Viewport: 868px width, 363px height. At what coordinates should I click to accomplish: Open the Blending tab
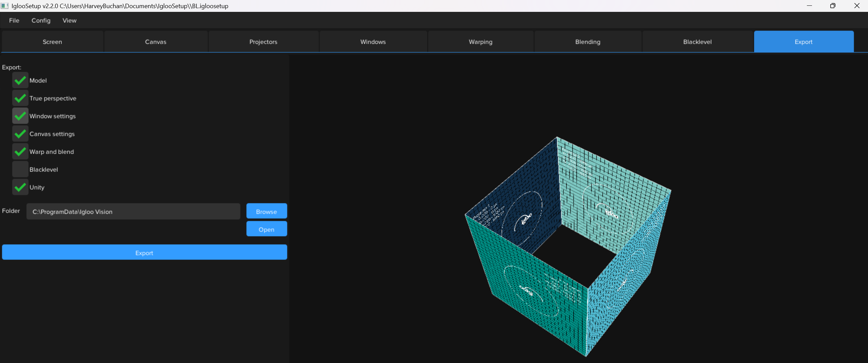[588, 42]
